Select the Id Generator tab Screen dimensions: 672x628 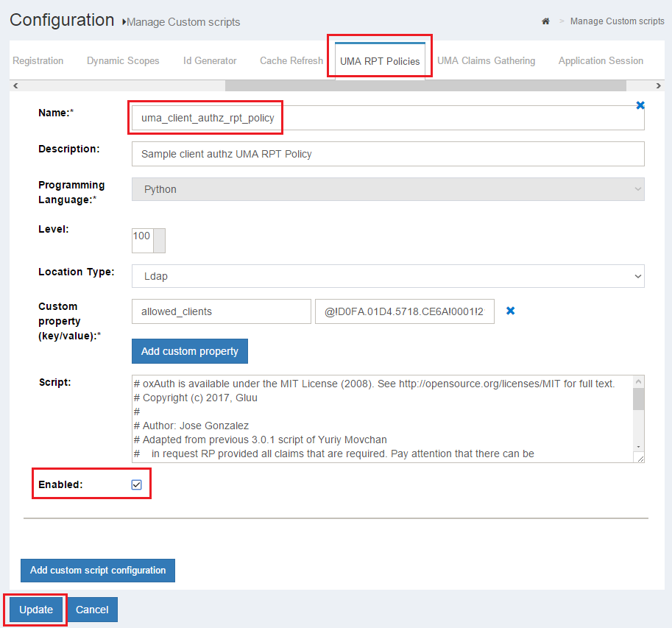[x=210, y=61]
